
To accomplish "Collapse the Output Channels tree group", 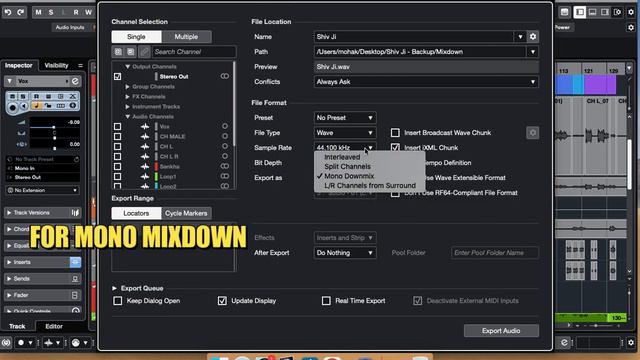I will pyautogui.click(x=127, y=67).
